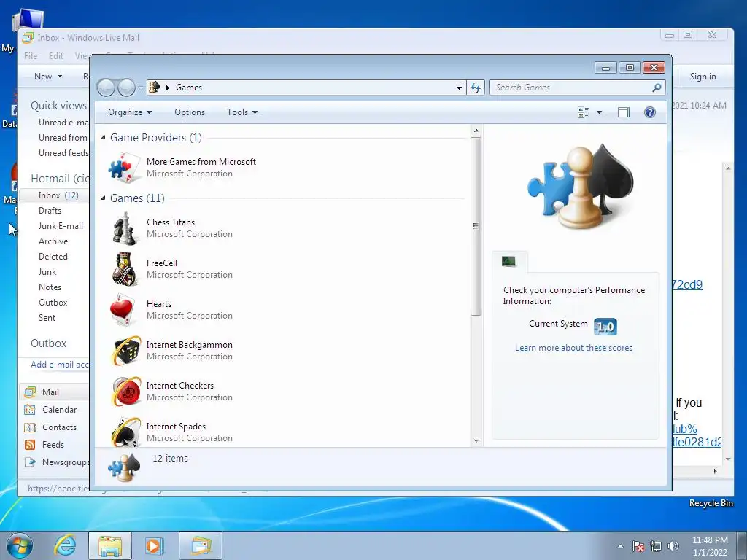The width and height of the screenshot is (747, 560).
Task: Click Options in the Games toolbar
Action: tap(190, 112)
